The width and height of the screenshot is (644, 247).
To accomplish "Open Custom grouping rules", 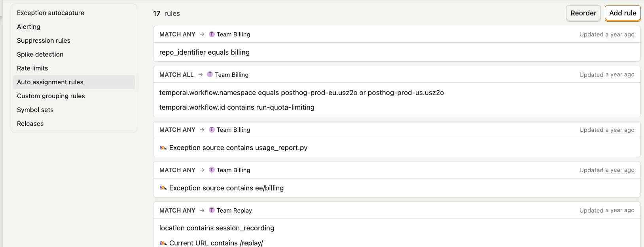I will pos(74,96).
